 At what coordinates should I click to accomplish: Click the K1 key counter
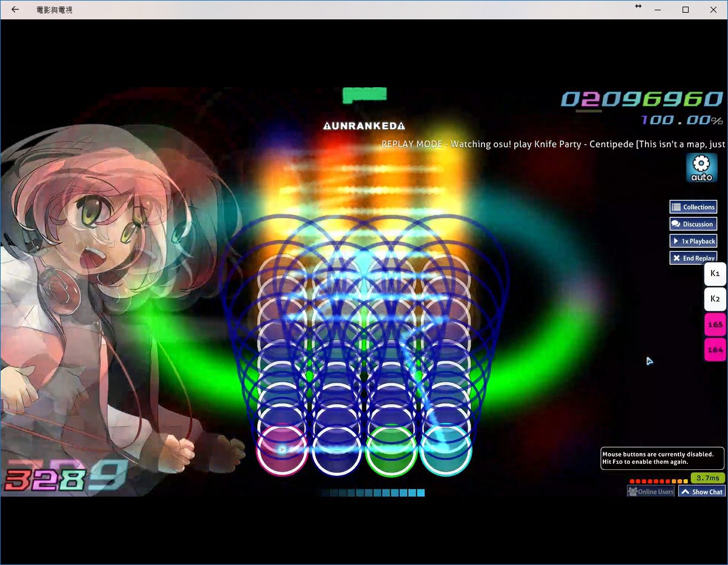pyautogui.click(x=715, y=274)
